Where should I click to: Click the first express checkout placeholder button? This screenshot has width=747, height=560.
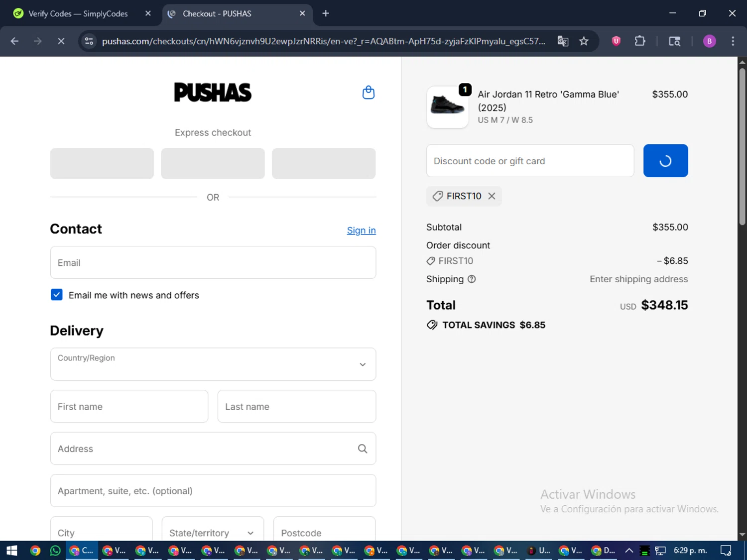point(102,163)
